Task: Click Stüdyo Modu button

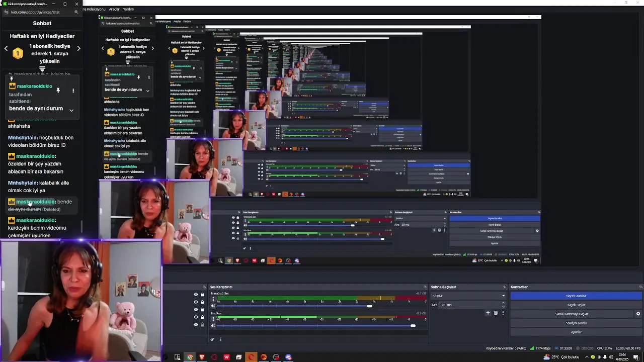Action: (576, 323)
